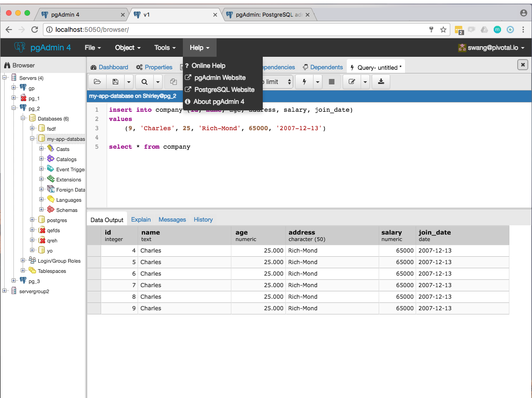
Task: Open the Execute options dropdown arrow
Action: [318, 82]
